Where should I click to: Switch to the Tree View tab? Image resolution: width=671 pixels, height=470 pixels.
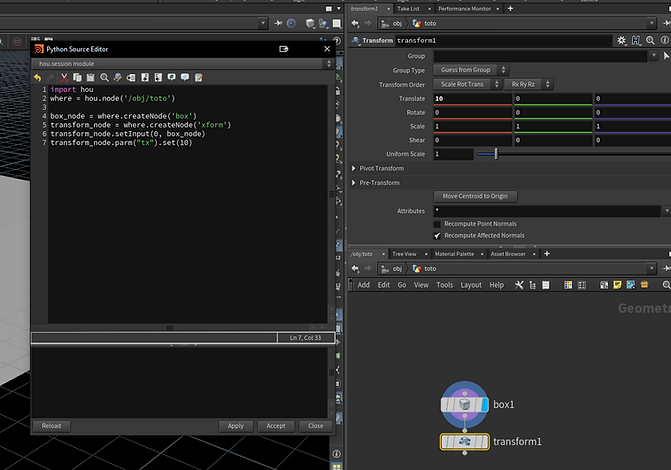tap(404, 254)
